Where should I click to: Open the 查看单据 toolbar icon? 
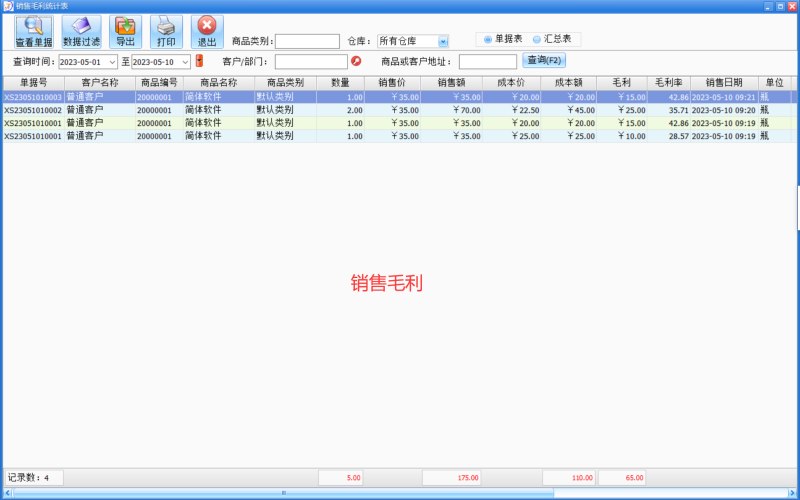point(34,32)
